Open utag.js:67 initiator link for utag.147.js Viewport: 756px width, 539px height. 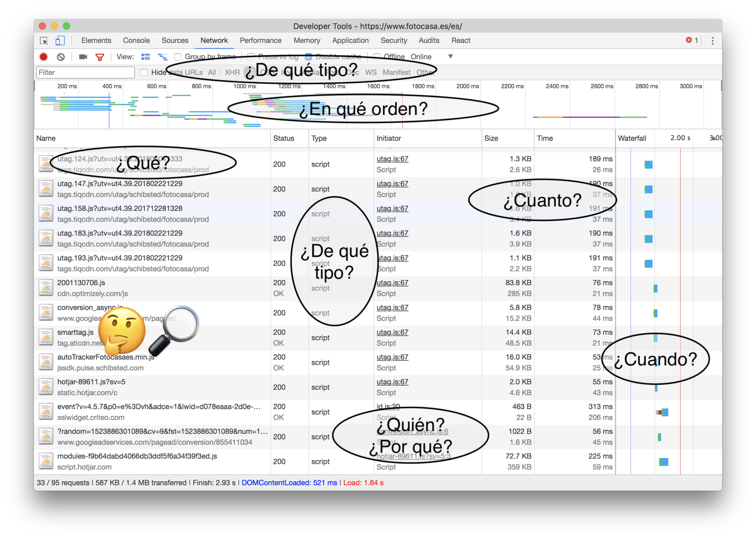coord(392,184)
